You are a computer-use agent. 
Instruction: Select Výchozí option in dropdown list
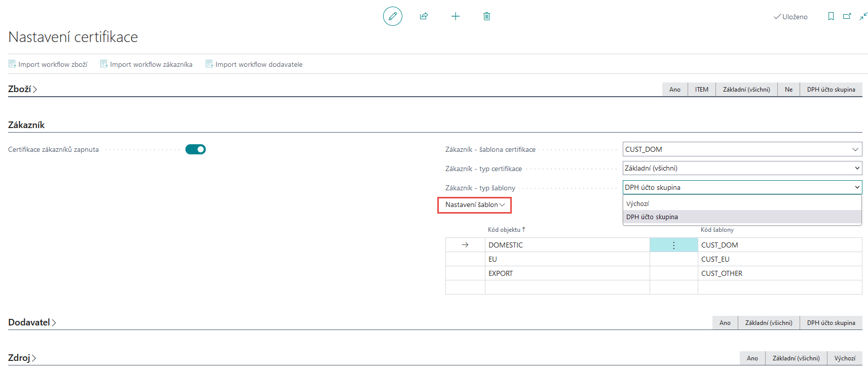pyautogui.click(x=637, y=203)
